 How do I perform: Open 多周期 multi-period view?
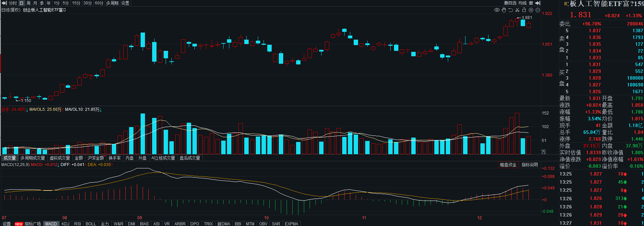point(112,3)
